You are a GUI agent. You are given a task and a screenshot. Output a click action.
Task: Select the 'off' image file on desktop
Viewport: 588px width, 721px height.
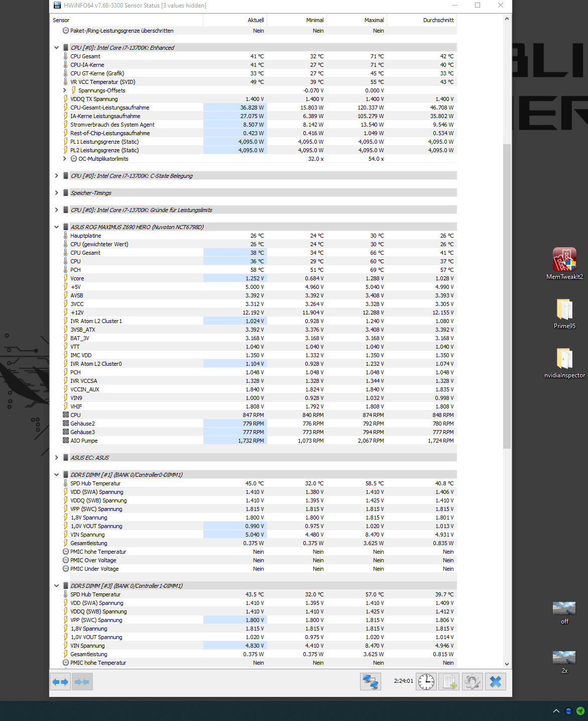pos(564,612)
